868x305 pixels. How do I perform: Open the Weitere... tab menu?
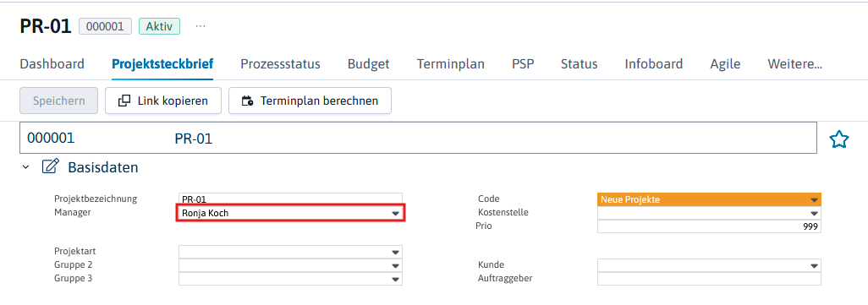pos(794,64)
